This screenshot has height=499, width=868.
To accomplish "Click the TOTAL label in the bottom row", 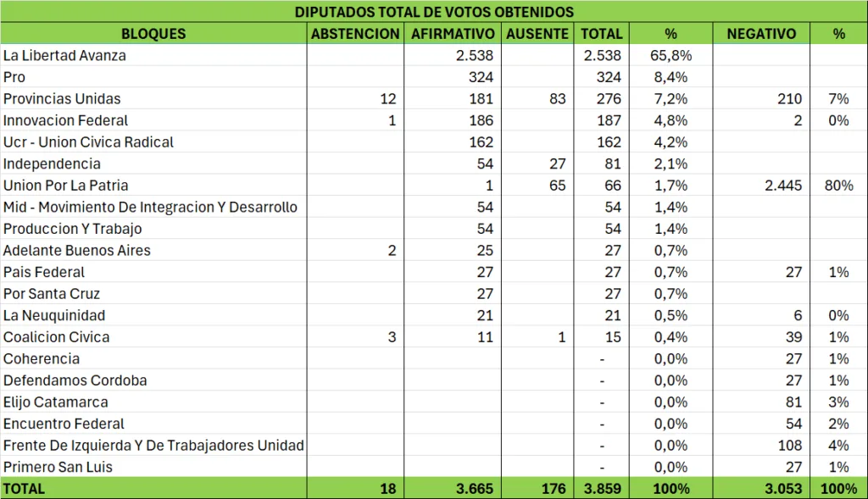I will pyautogui.click(x=25, y=489).
